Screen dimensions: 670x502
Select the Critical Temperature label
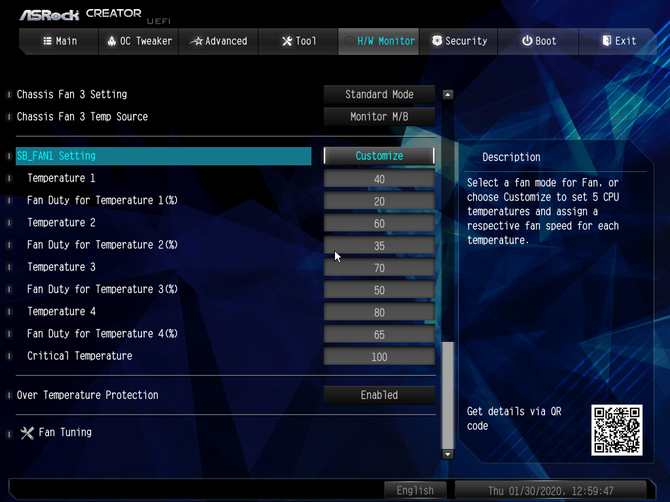(x=79, y=356)
